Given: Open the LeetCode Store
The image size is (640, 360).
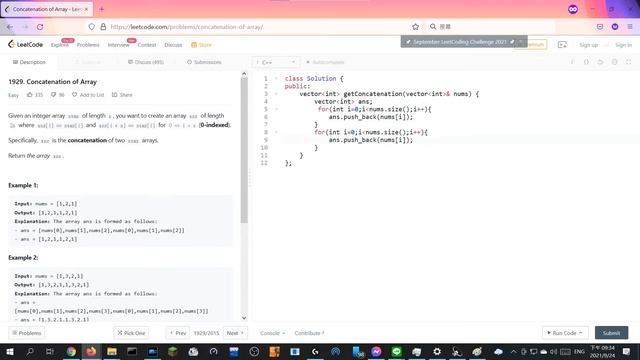Looking at the screenshot, I should click(x=202, y=45).
